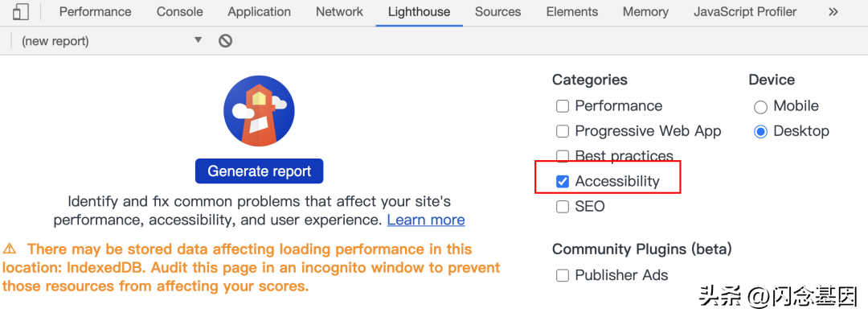Click the Lighthouse logo image
The image size is (868, 317).
[259, 111]
